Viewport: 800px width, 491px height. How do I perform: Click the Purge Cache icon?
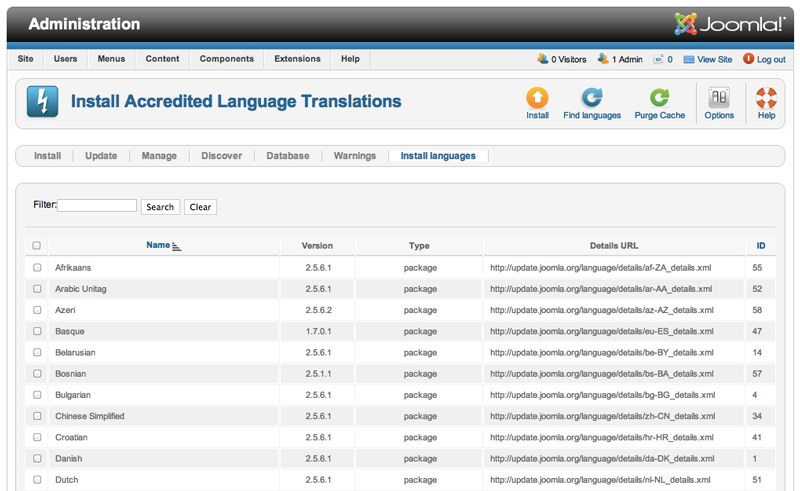click(659, 99)
